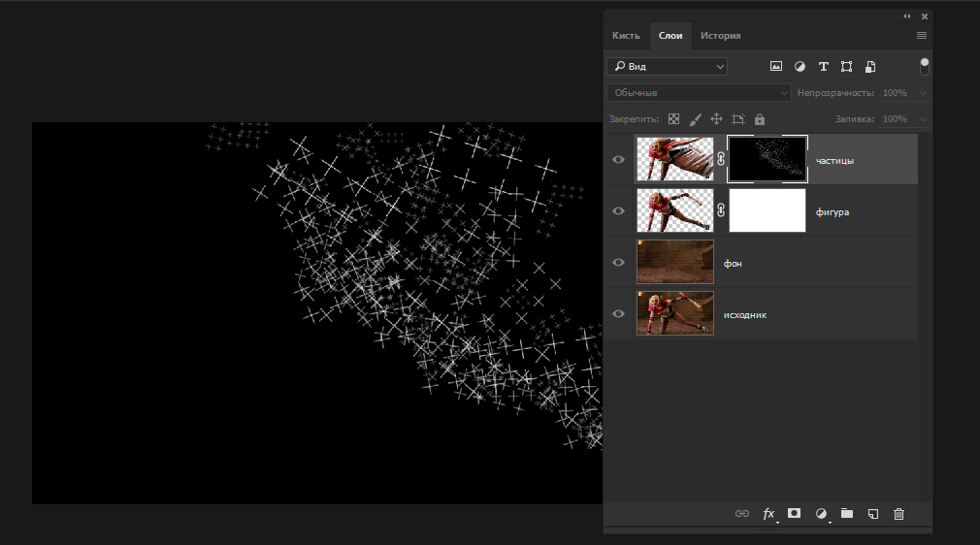Screen dimensions: 980x545
Task: Expand the Заливка slider arrow
Action: [923, 119]
